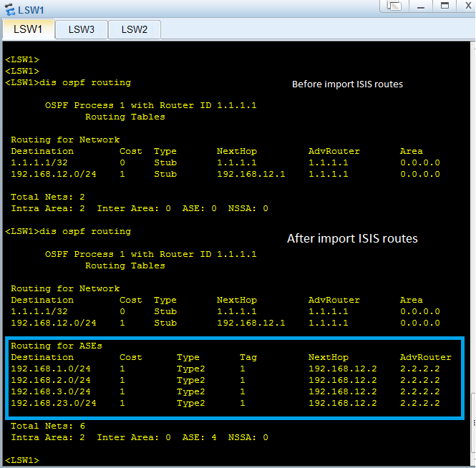The width and height of the screenshot is (476, 468).
Task: Click destination 192.168.23.0/24 in ASE routes
Action: 54,403
